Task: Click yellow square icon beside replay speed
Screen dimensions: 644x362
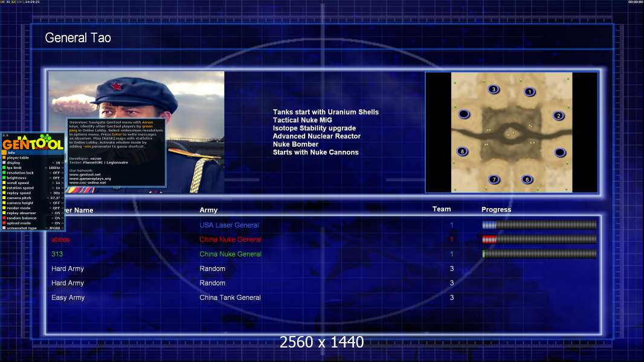Action: point(4,192)
